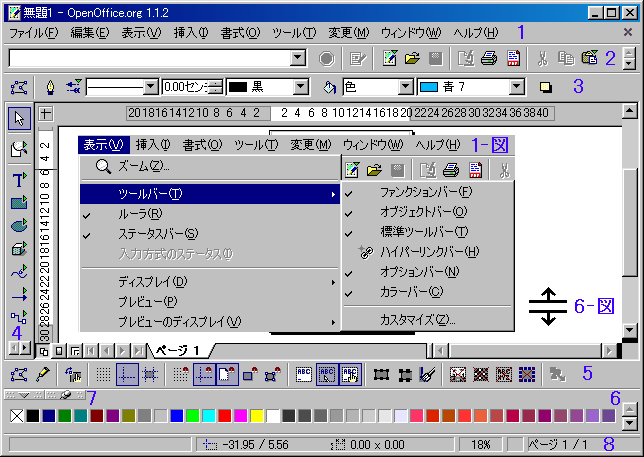
Task: Select the 3D Objects cube tool
Action: (x=19, y=249)
